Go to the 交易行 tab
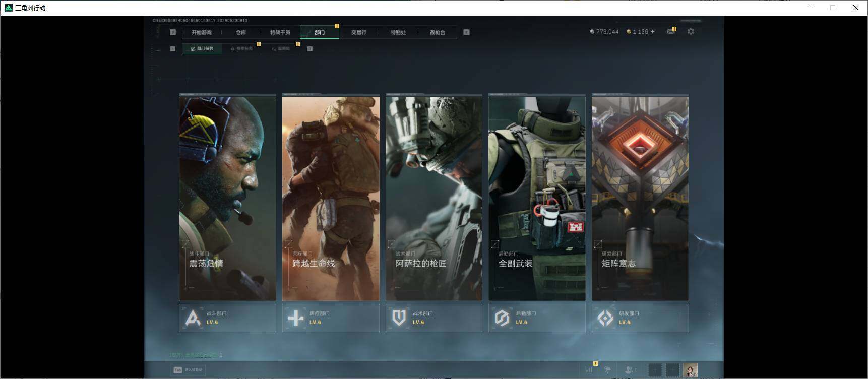Image resolution: width=868 pixels, height=379 pixels. click(x=359, y=32)
